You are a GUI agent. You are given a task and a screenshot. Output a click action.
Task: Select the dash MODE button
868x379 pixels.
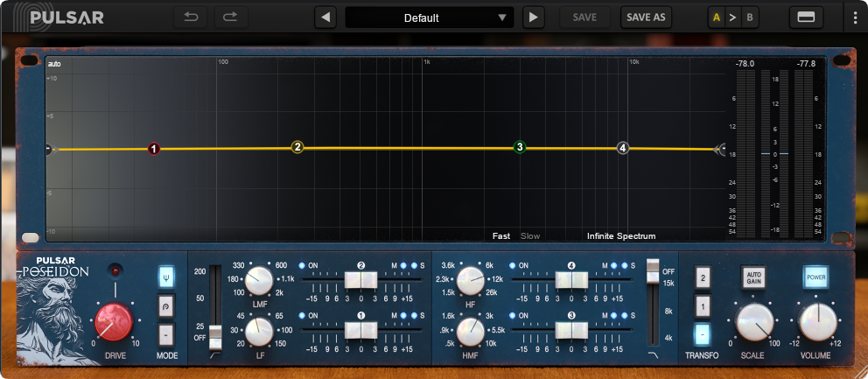[166, 334]
